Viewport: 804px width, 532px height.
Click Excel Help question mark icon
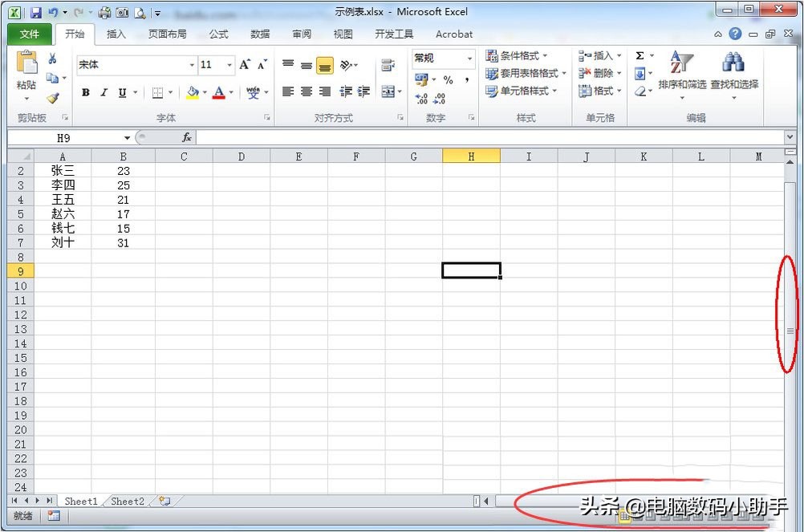tap(735, 34)
